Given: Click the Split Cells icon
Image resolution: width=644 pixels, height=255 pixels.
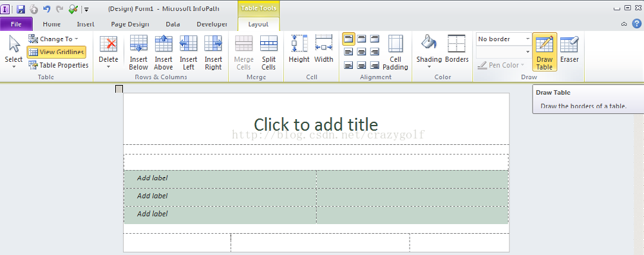Looking at the screenshot, I should point(269,44).
